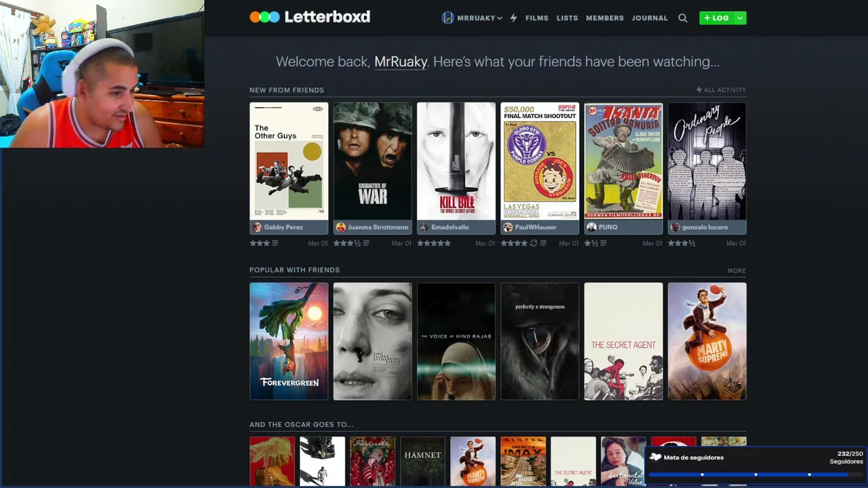Viewport: 868px width, 488px height.
Task: Click PaulWHauser's avatar
Action: (x=508, y=227)
